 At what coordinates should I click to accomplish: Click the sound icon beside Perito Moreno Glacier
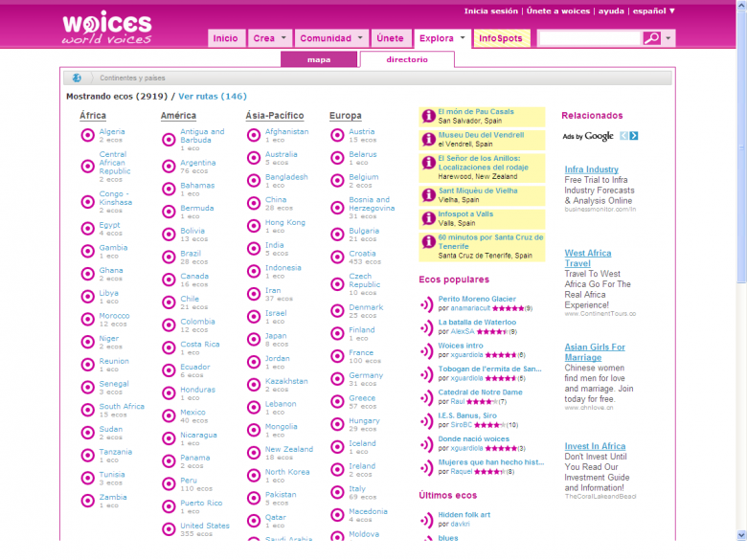tap(426, 303)
